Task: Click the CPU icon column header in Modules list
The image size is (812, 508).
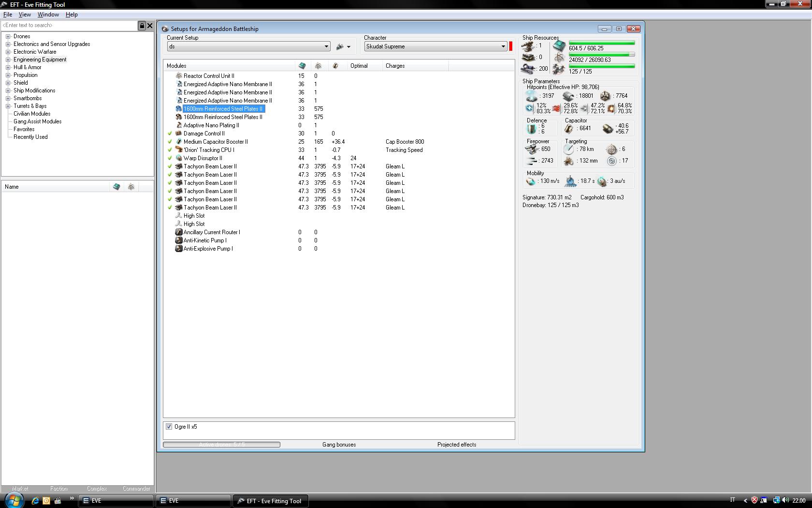Action: coord(302,66)
